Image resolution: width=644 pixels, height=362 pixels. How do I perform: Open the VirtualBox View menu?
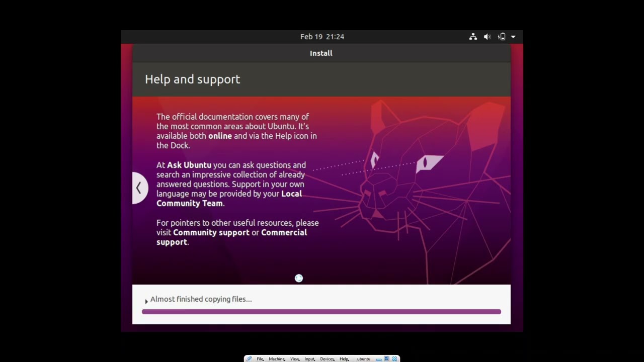[x=295, y=359]
